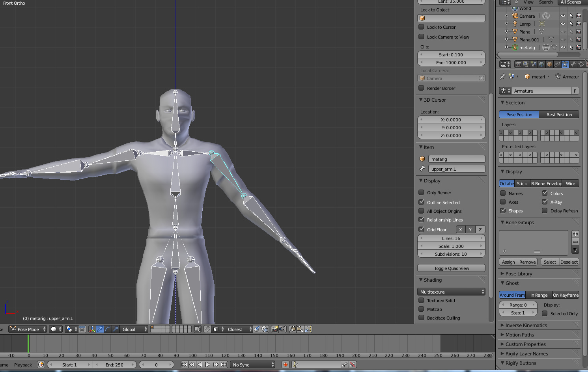Delete keyframe with crossed key icon

coord(353,365)
